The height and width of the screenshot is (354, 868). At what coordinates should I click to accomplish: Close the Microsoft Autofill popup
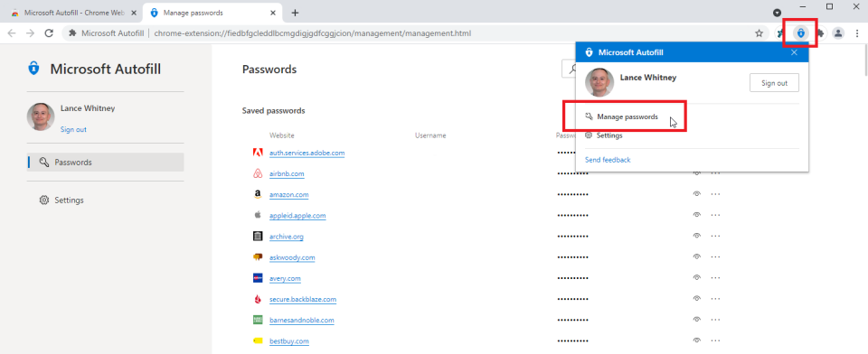click(x=794, y=52)
